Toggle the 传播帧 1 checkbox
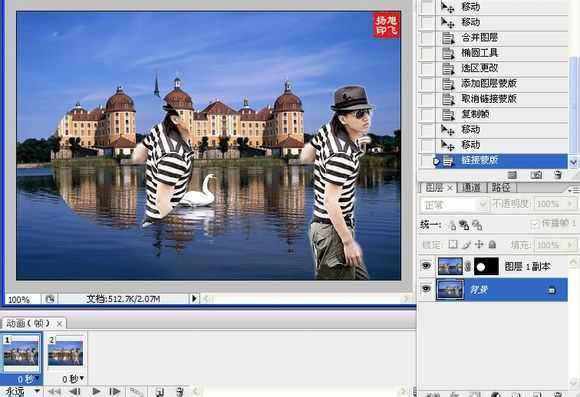580x397 pixels. 535,224
